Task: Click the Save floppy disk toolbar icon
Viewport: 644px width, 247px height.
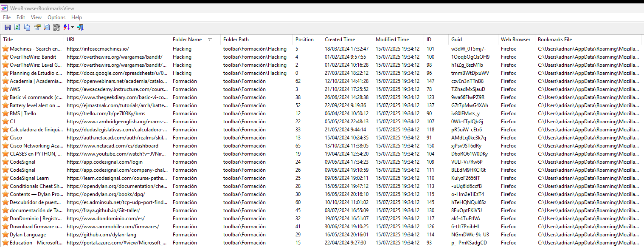Action: 8,27
